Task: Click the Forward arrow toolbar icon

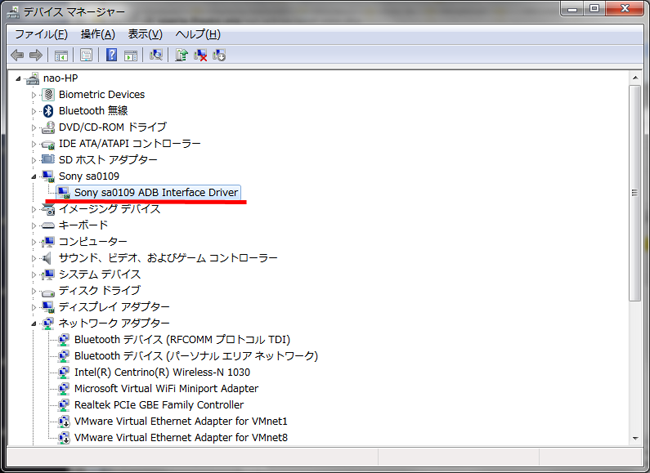Action: 36,55
